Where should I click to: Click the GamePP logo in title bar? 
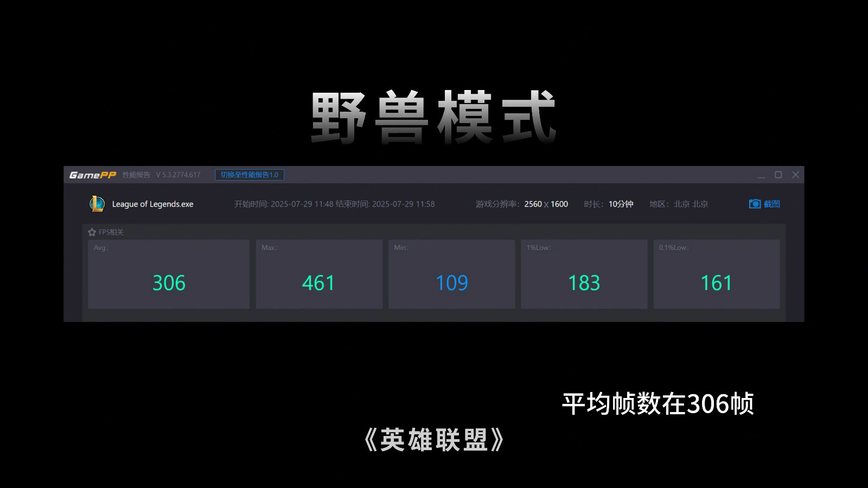[93, 175]
